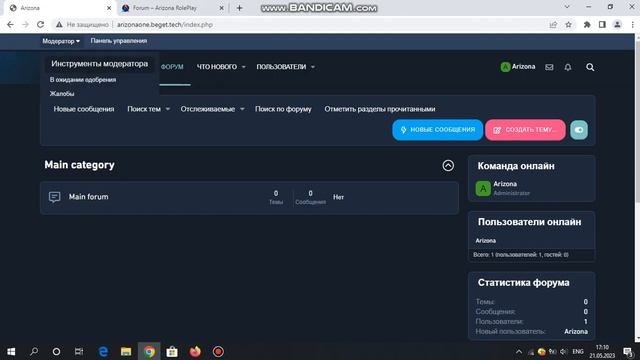
Task: Switch to the Arizona browser tab
Action: pos(59,8)
